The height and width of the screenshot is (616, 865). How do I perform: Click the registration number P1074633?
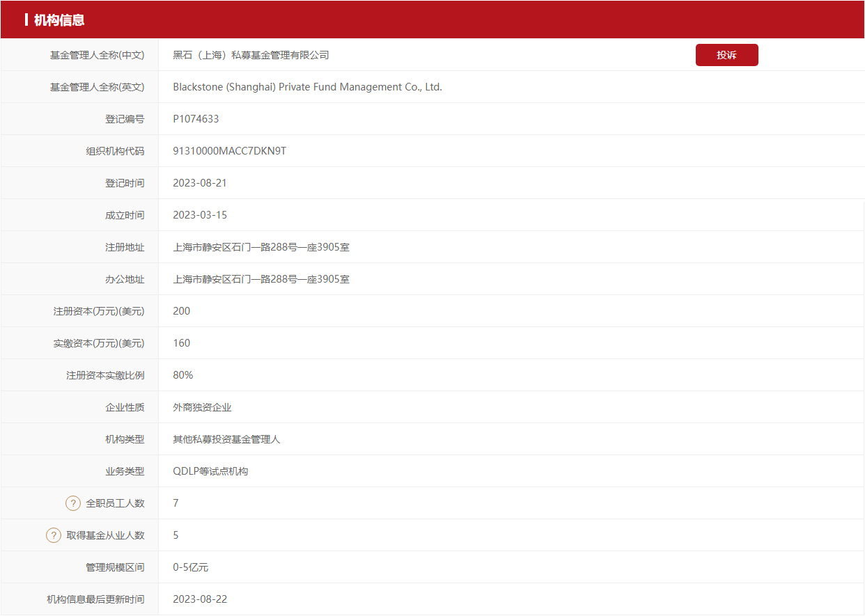196,119
